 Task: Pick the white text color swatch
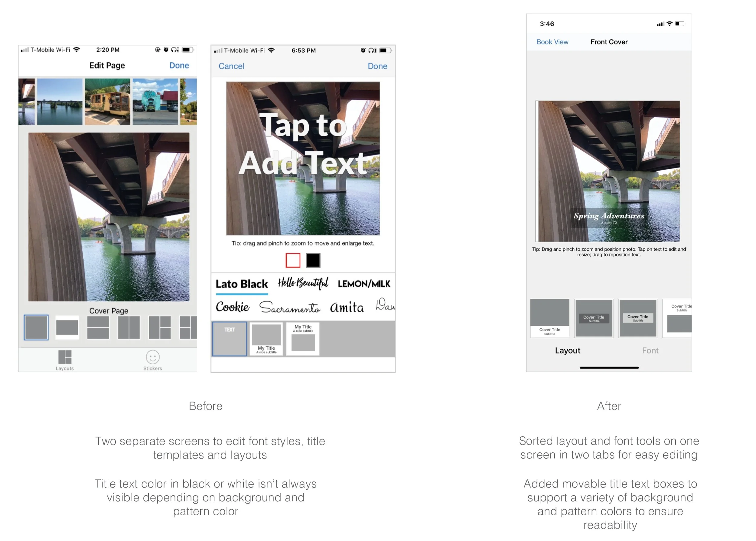(x=293, y=260)
